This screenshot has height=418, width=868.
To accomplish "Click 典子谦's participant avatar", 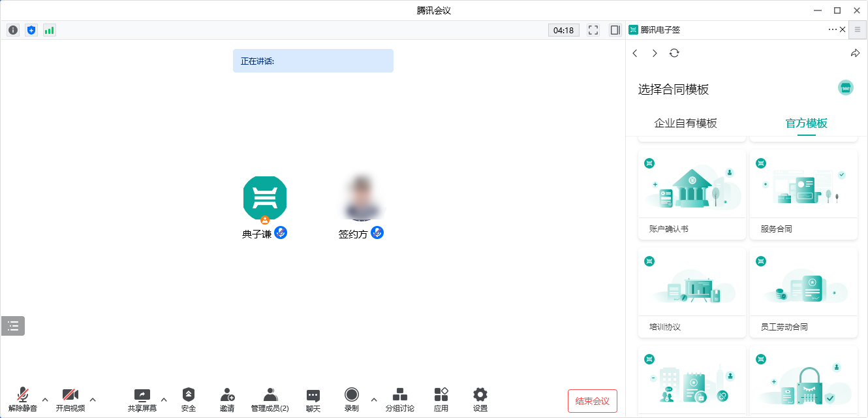I will coord(265,198).
